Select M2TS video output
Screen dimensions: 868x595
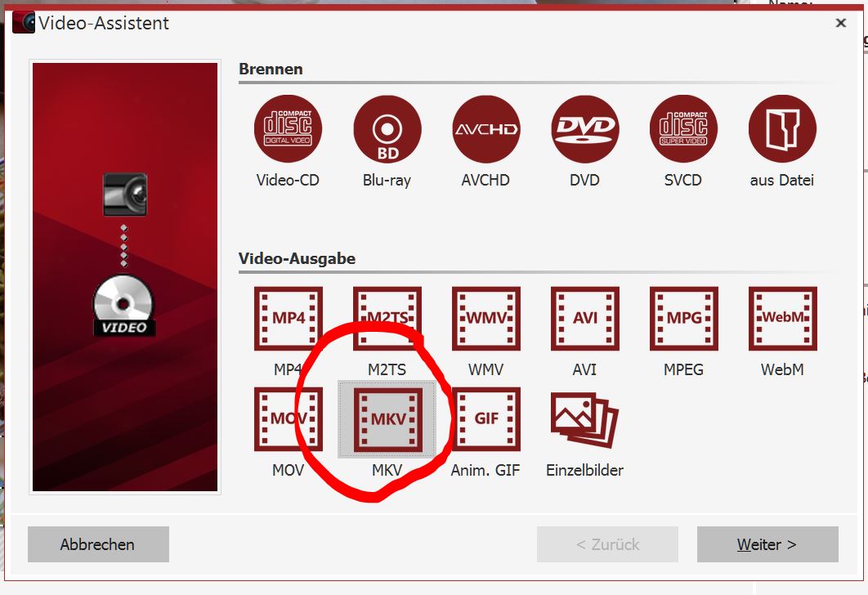tap(387, 319)
